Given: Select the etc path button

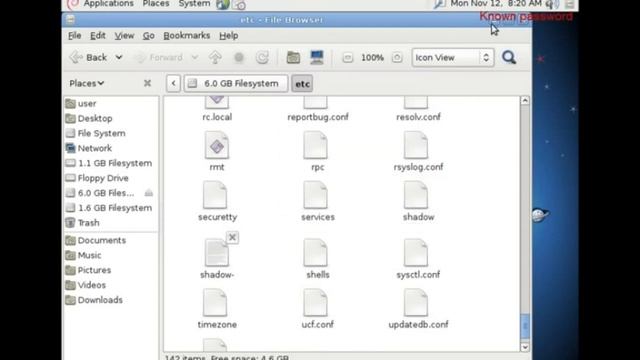Looking at the screenshot, I should [302, 84].
